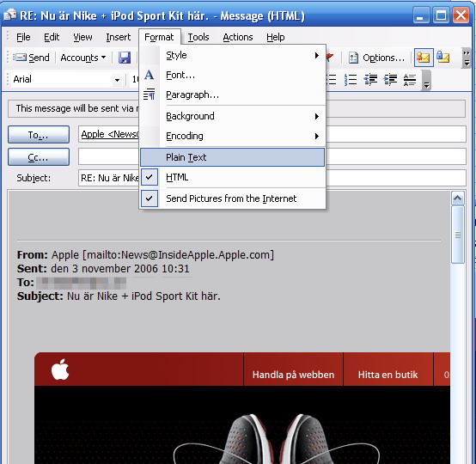
Task: Click the Handla på webben link
Action: 293,375
